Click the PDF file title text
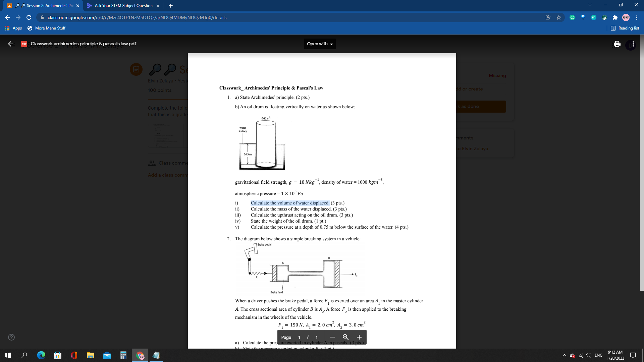Image resolution: width=644 pixels, height=362 pixels. point(83,44)
